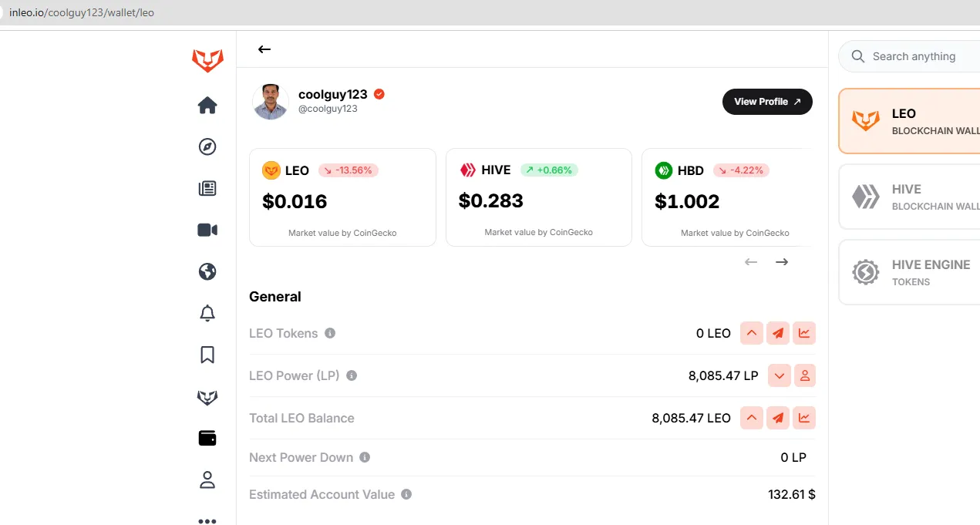Open the HBD price card
The image size is (980, 525).
[x=726, y=197]
